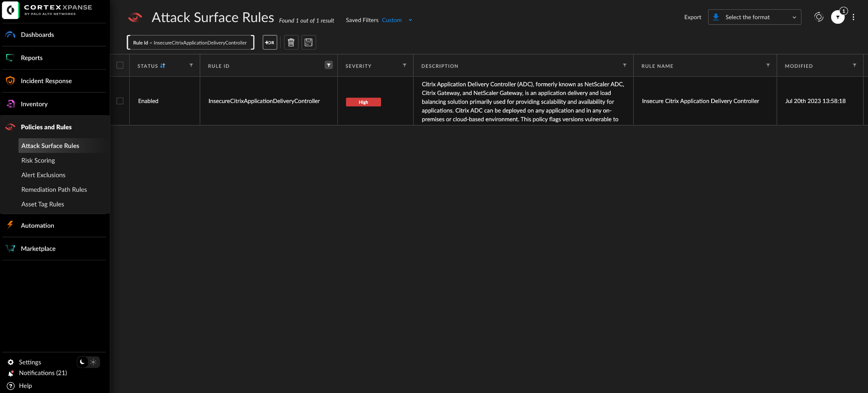Open the Status column filter dropdown
Image resolution: width=868 pixels, height=393 pixels.
tap(191, 65)
